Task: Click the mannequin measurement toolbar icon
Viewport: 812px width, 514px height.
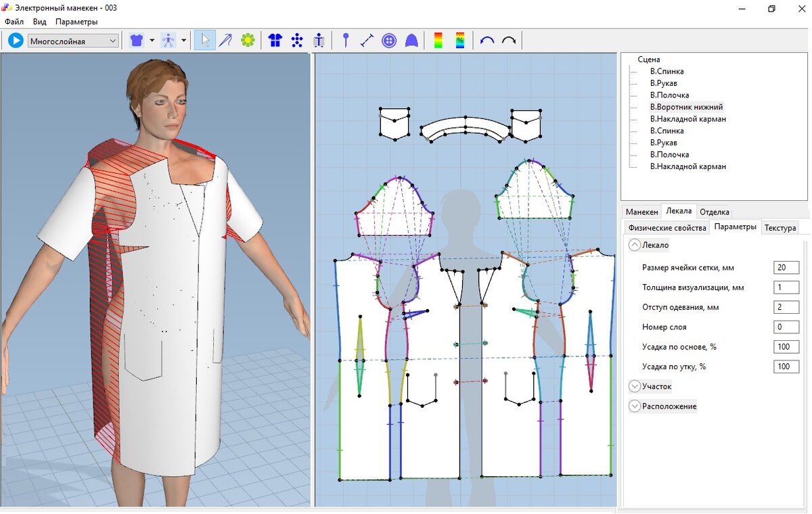Action: (x=318, y=40)
